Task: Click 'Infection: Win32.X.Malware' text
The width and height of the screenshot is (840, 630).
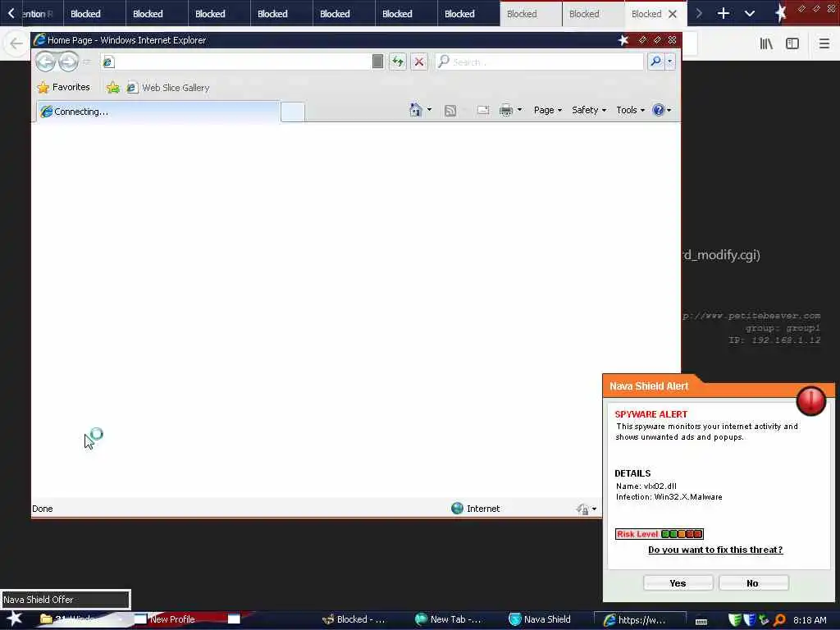Action: click(669, 496)
